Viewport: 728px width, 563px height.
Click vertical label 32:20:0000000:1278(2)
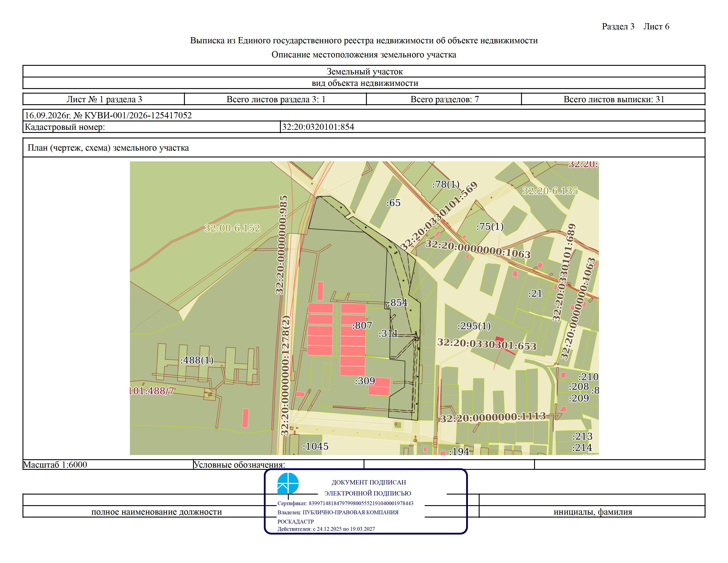click(x=286, y=375)
